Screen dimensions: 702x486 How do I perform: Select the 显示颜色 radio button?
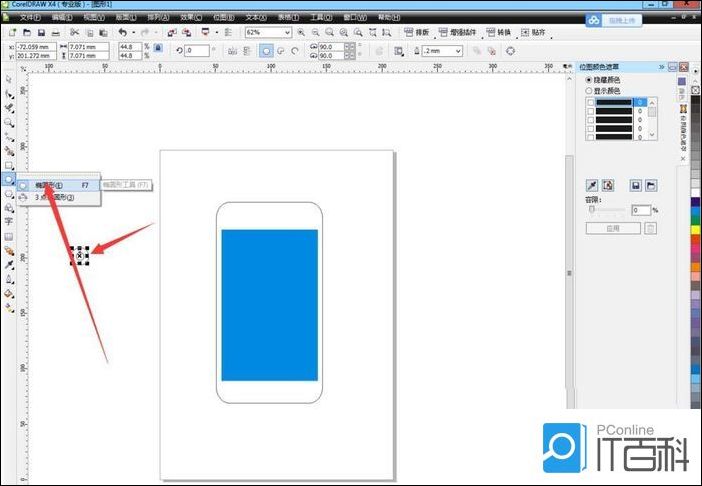pos(588,91)
